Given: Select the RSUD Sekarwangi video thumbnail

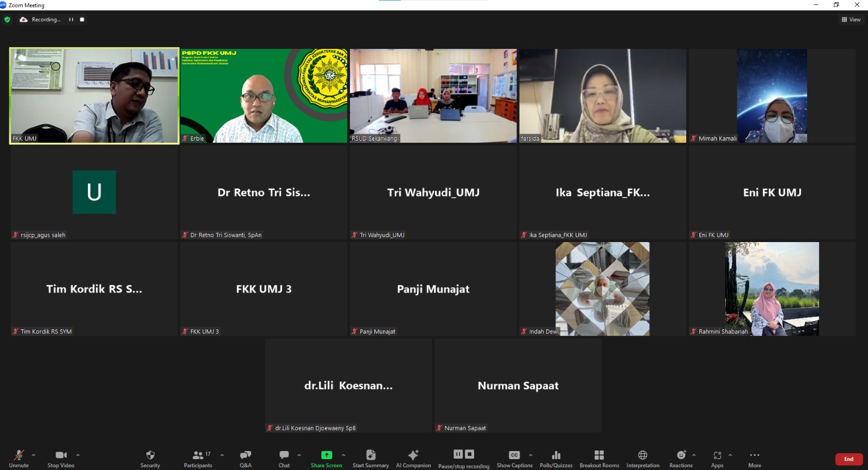Looking at the screenshot, I should [x=433, y=96].
